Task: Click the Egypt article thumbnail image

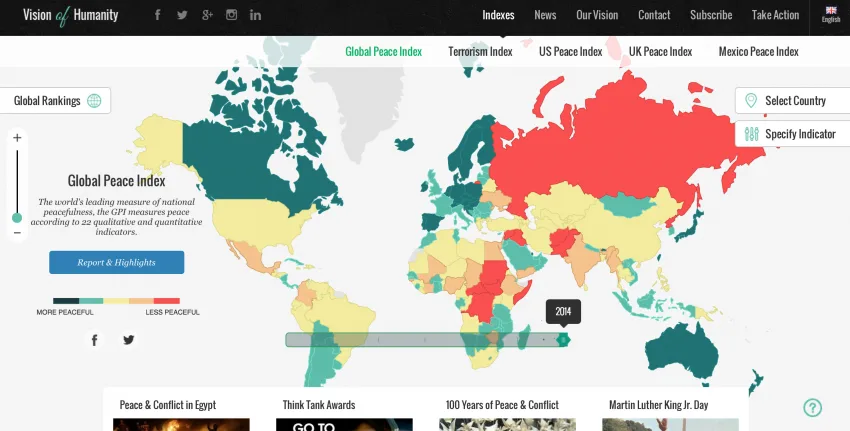Action: (x=182, y=424)
